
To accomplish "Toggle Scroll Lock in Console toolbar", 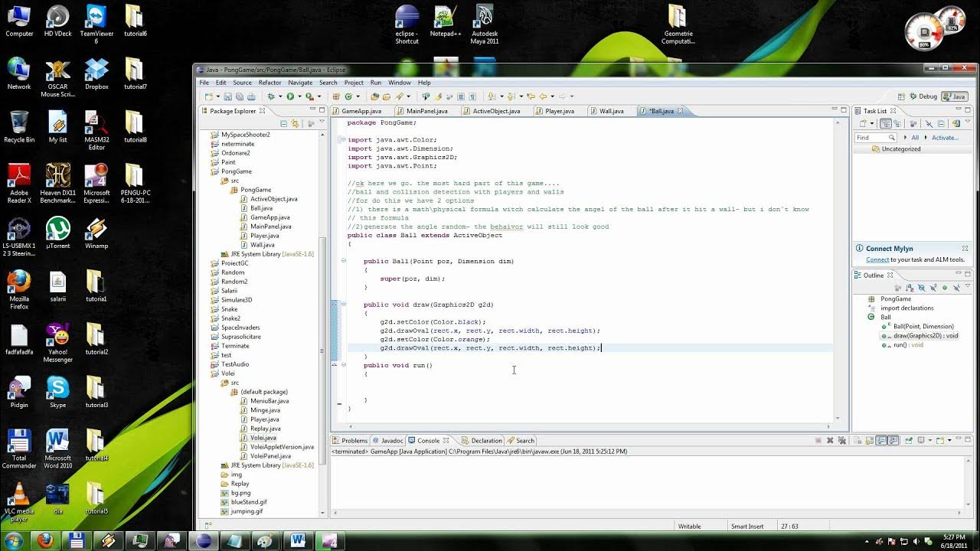I will point(870,441).
